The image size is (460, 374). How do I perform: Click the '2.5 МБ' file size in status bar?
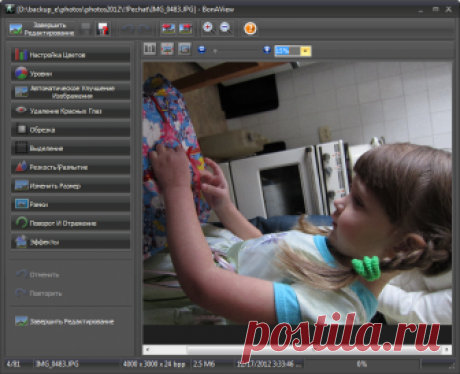point(204,364)
